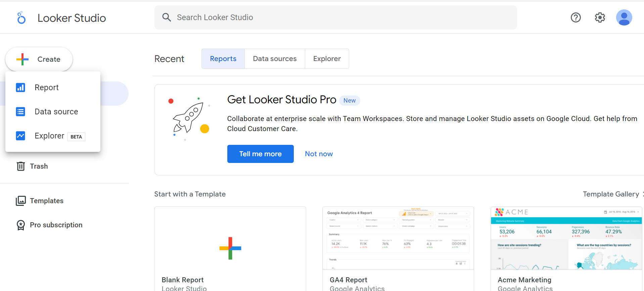Click the GA4 Report title text
644x291 pixels.
349,280
